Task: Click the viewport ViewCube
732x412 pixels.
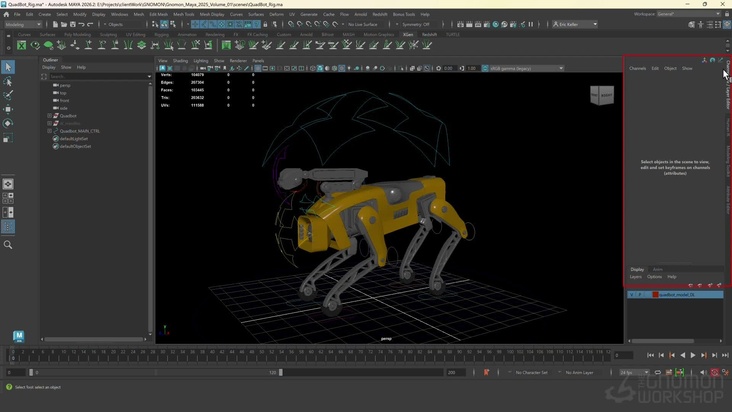Action: (601, 95)
